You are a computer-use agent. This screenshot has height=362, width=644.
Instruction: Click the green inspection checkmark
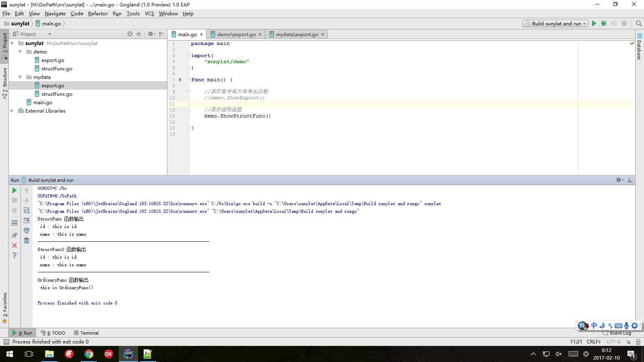632,43
